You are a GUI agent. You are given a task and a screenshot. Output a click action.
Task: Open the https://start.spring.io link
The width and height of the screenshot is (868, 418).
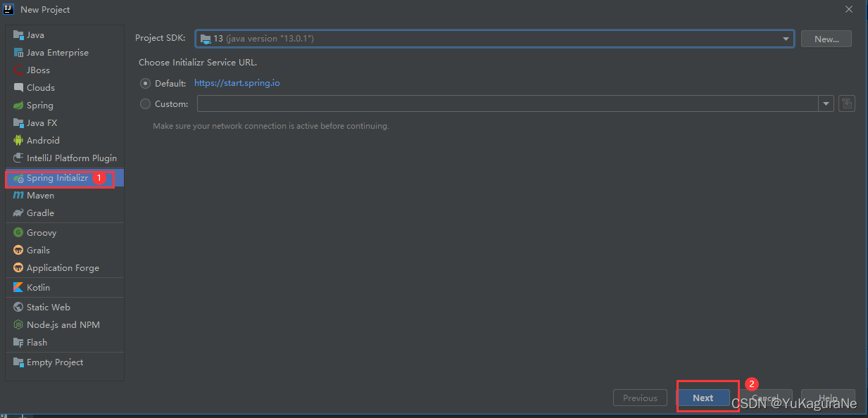pos(237,83)
